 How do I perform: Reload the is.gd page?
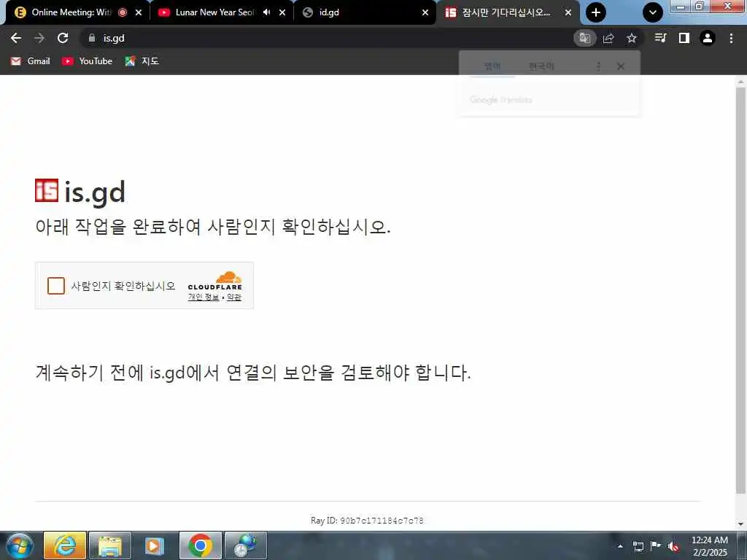pyautogui.click(x=63, y=38)
